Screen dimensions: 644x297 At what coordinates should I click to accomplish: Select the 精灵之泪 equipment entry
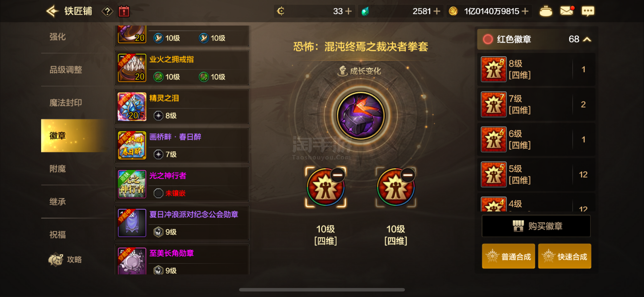(x=182, y=107)
